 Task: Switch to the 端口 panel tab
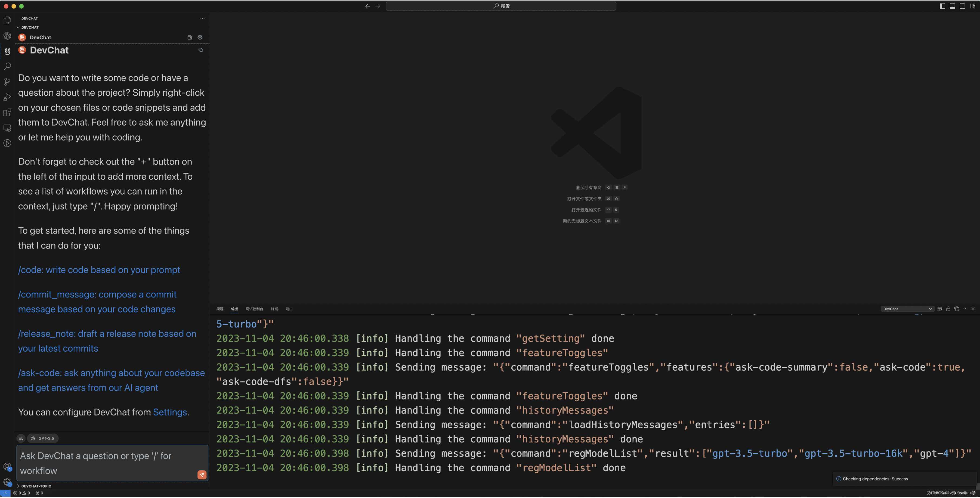click(x=289, y=309)
